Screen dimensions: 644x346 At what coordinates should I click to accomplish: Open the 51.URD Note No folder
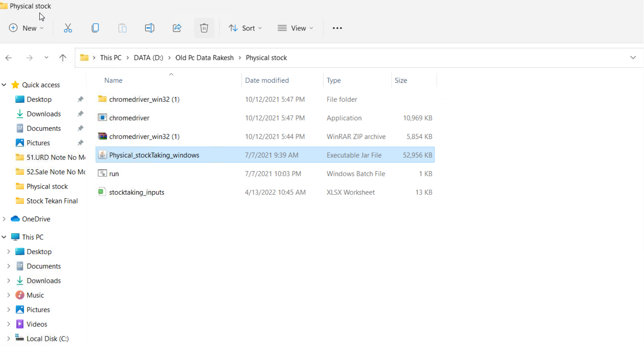coord(50,157)
